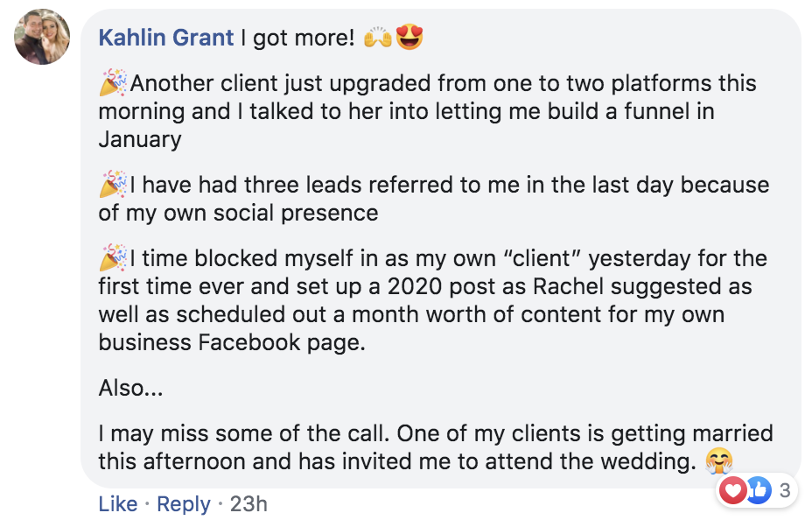
Task: Click the "I got more!" text
Action: click(x=297, y=38)
